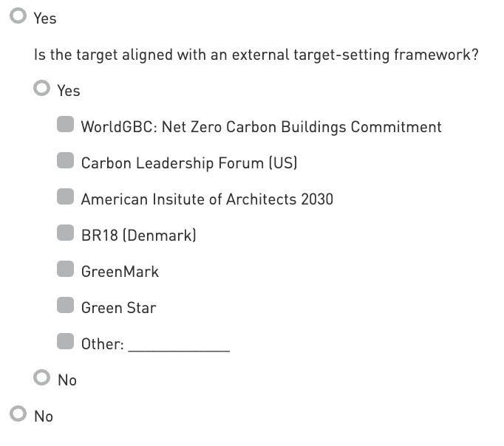
Task: Click the 'American Insitute of Architects 2030' label
Action: pyautogui.click(x=207, y=199)
